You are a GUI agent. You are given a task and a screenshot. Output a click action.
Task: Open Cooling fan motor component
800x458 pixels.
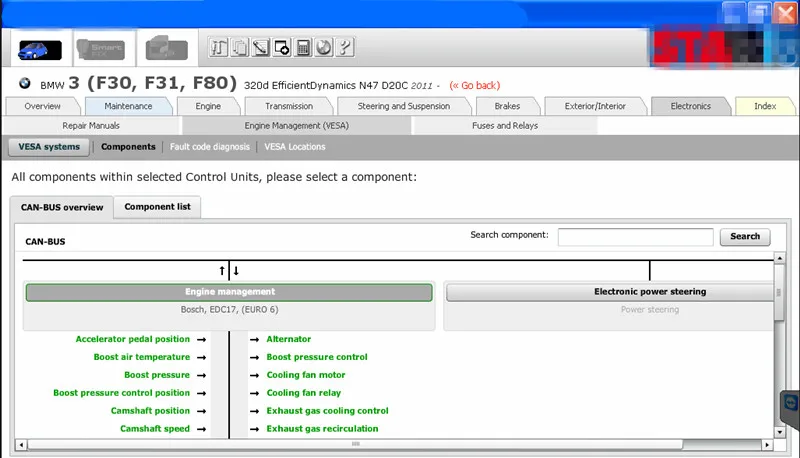tap(306, 375)
